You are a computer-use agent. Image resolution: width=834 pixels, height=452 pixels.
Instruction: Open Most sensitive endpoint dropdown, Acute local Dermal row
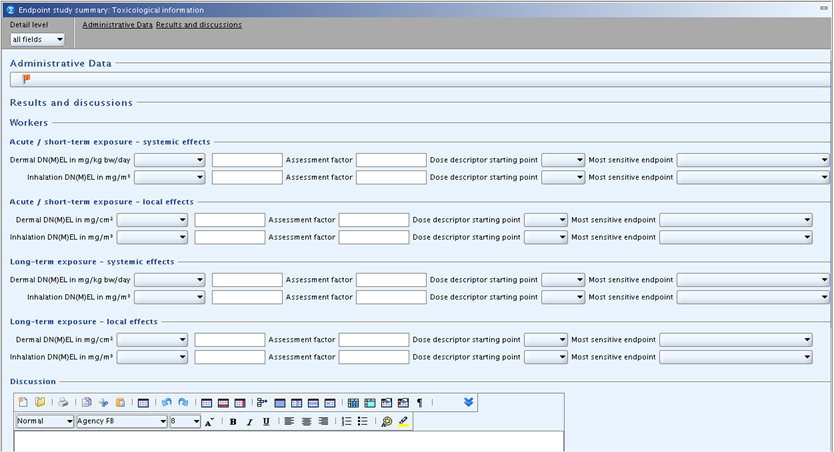(736, 220)
